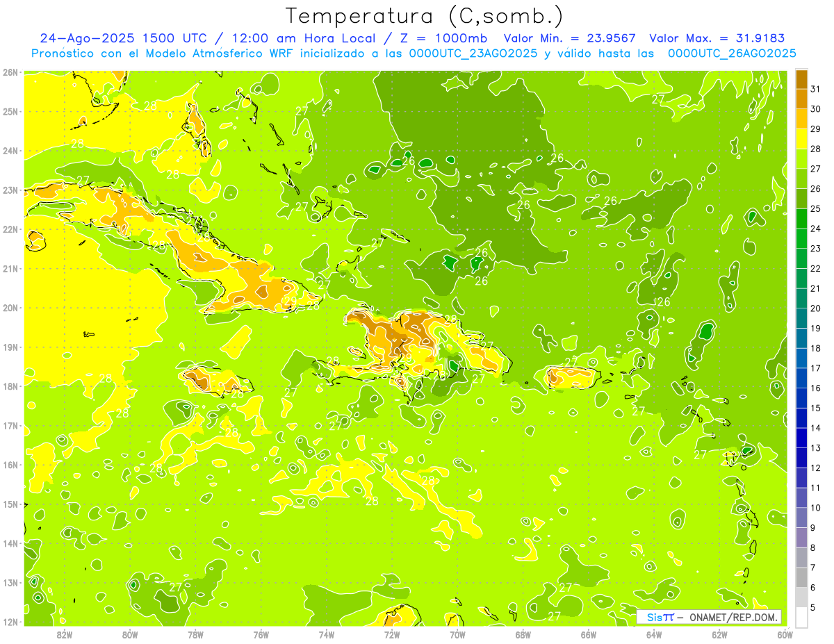Click the 'ONAMET/REP.DOM.' credit label
The height and width of the screenshot is (644, 834).
[734, 617]
